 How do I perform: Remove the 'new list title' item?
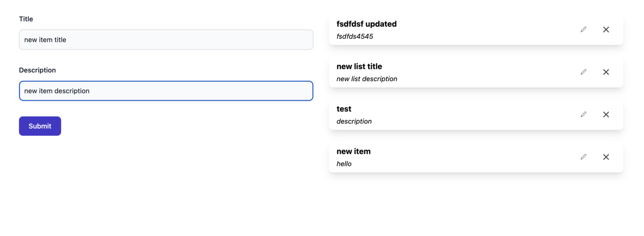(x=606, y=72)
